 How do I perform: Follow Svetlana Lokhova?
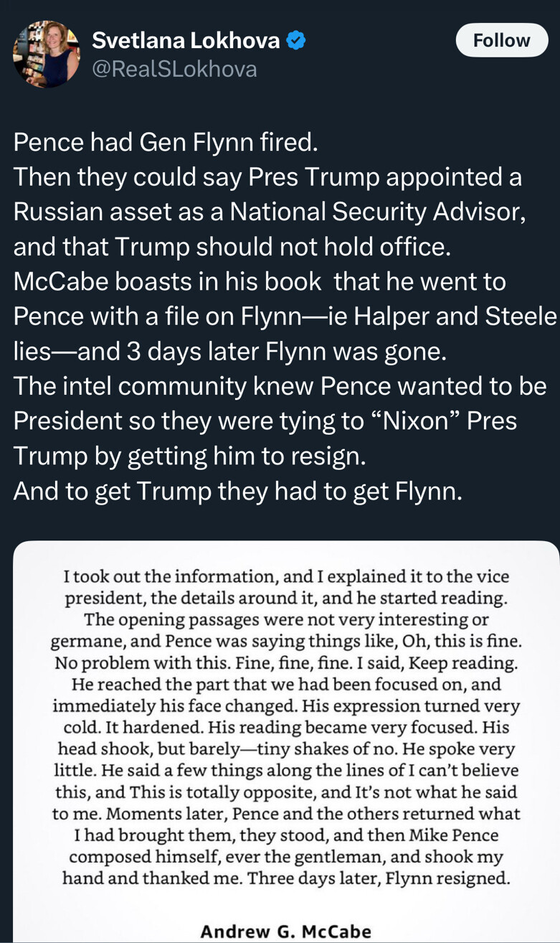[x=501, y=41]
